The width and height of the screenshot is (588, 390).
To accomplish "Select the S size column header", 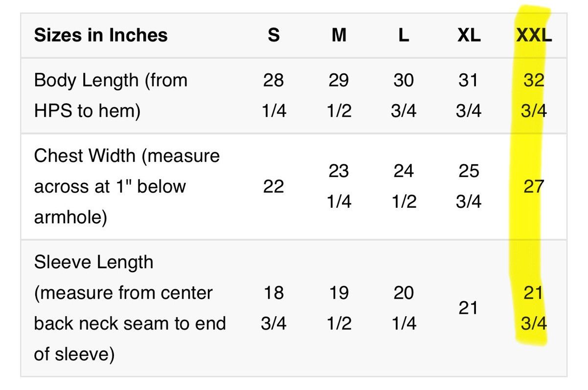I will coord(273,35).
